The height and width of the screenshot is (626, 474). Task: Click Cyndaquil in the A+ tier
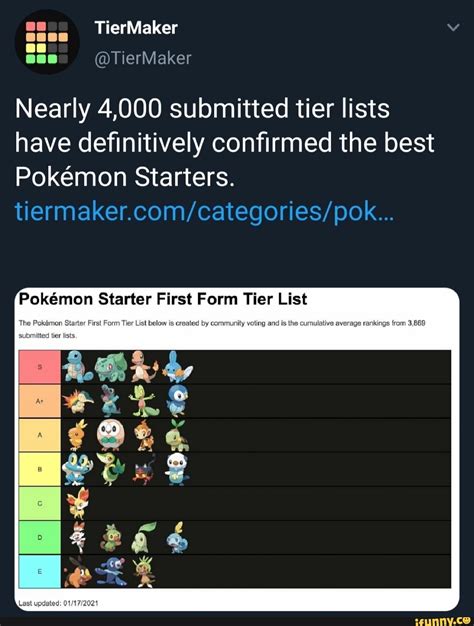(78, 401)
